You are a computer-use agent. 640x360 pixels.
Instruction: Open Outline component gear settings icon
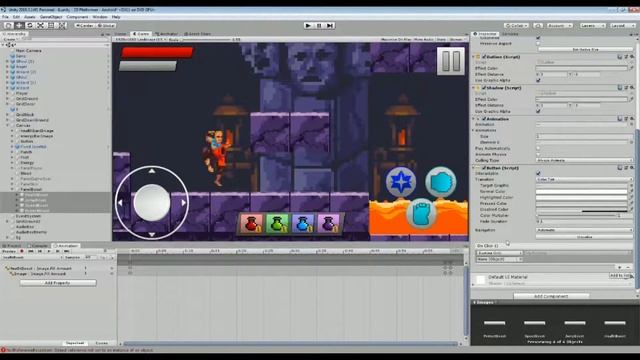coord(632,57)
